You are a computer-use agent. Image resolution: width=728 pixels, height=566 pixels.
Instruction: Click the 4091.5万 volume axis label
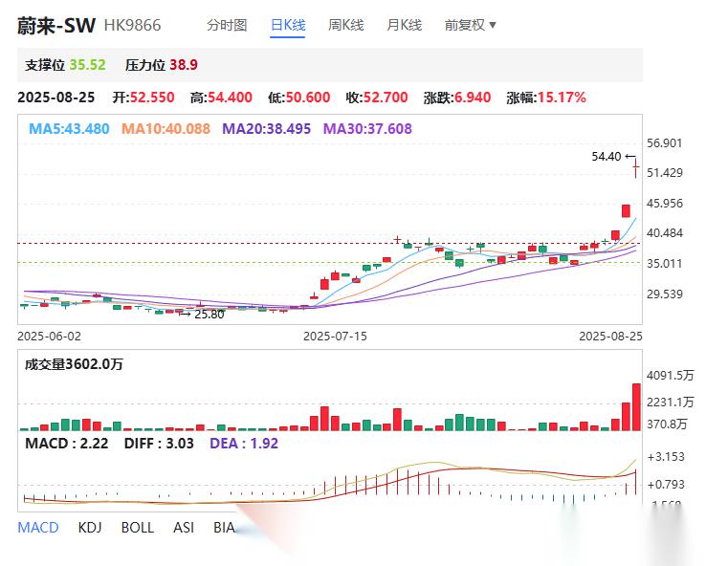[x=670, y=376]
